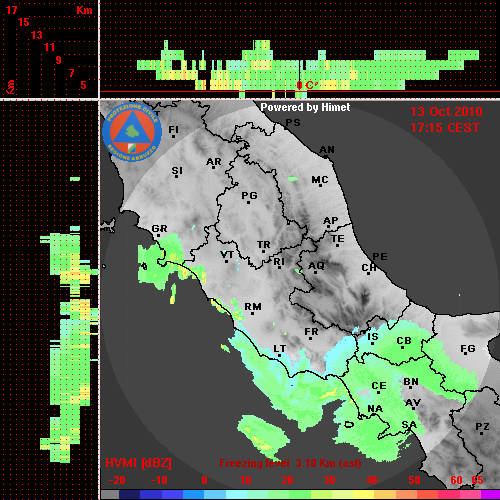Click the SI city label
Screen dimensions: 500x500
177,171
